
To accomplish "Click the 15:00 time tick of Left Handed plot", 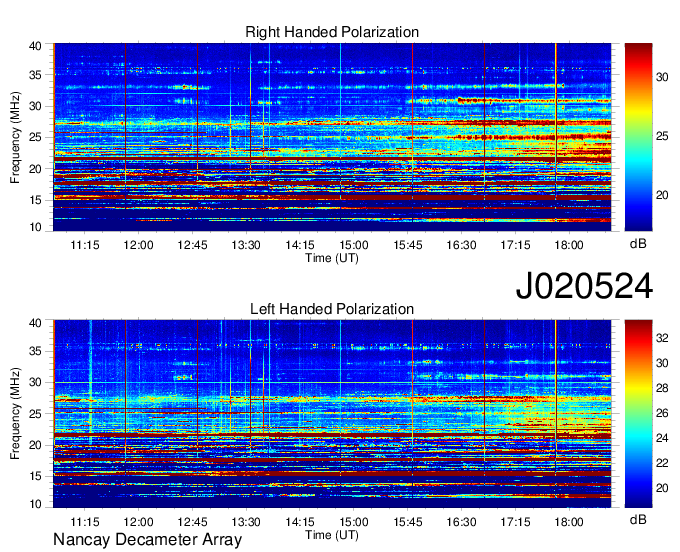I will (353, 522).
